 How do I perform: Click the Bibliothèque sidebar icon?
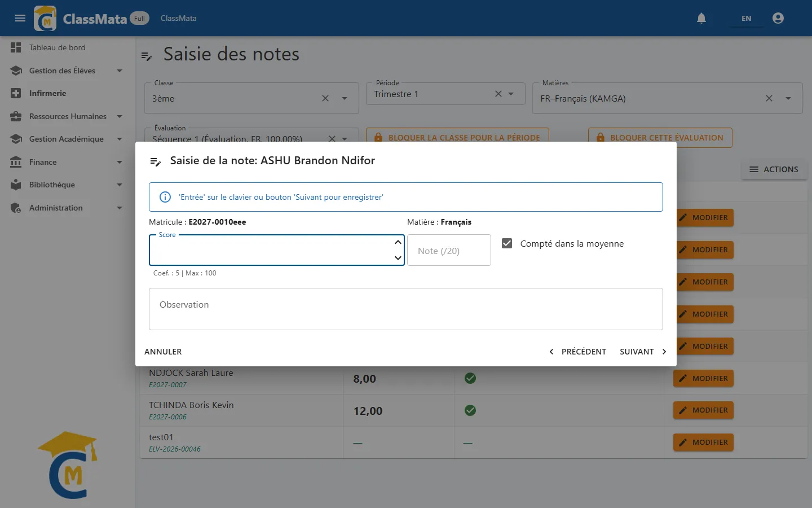point(16,185)
